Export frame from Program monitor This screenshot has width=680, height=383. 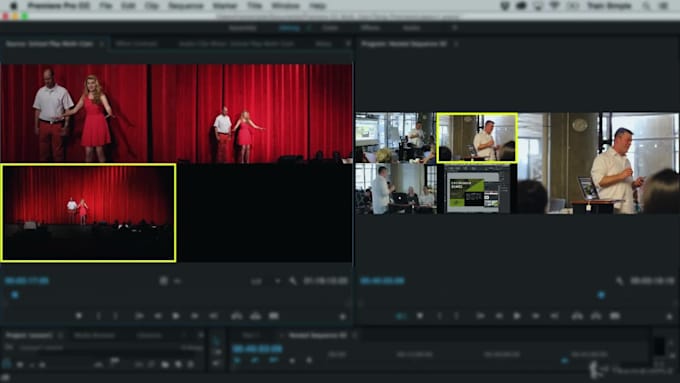coord(615,316)
